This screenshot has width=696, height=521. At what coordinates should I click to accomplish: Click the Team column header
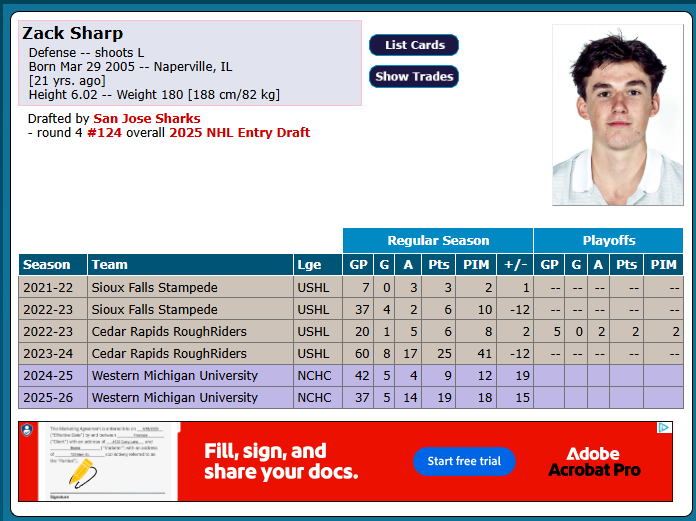pyautogui.click(x=190, y=264)
